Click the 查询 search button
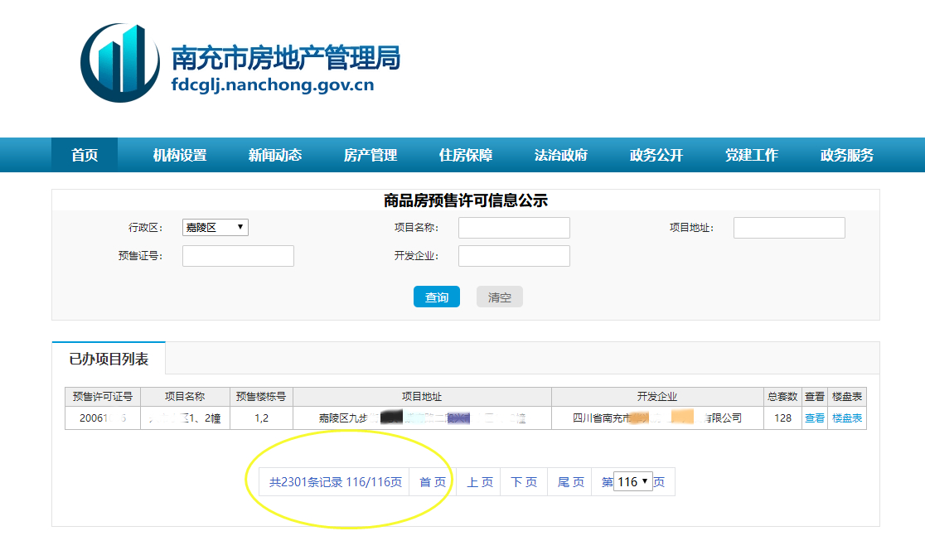The width and height of the screenshot is (925, 560). (436, 297)
